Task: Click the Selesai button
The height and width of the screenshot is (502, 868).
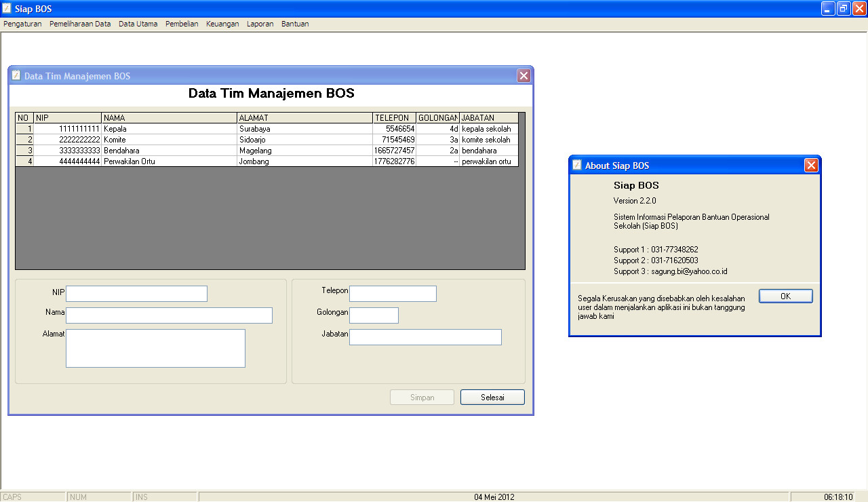Action: tap(492, 397)
